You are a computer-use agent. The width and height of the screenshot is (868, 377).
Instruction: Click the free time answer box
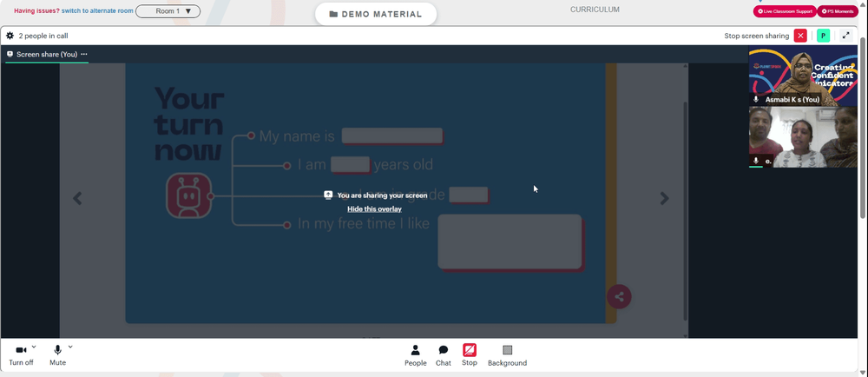(x=510, y=241)
